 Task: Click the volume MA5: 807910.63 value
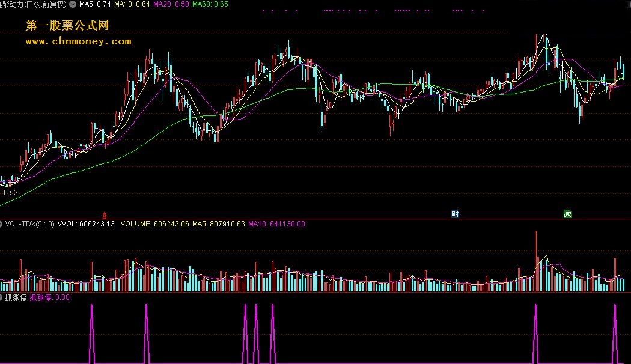[x=219, y=223]
